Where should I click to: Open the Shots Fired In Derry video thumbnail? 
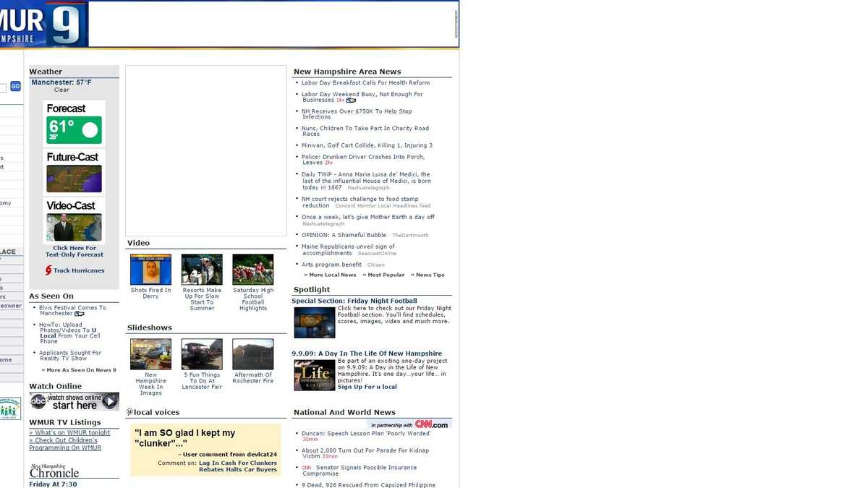(150, 268)
